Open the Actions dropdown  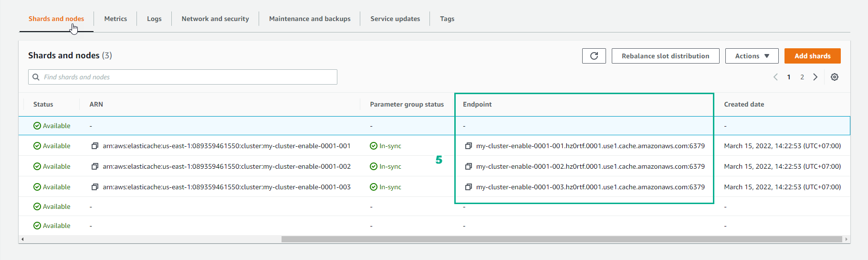(752, 56)
